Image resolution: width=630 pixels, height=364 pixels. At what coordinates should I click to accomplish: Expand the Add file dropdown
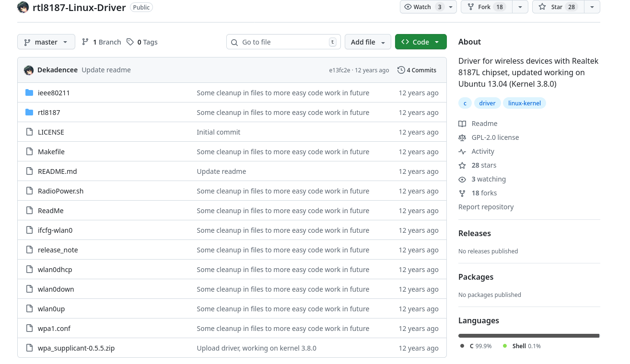(368, 42)
